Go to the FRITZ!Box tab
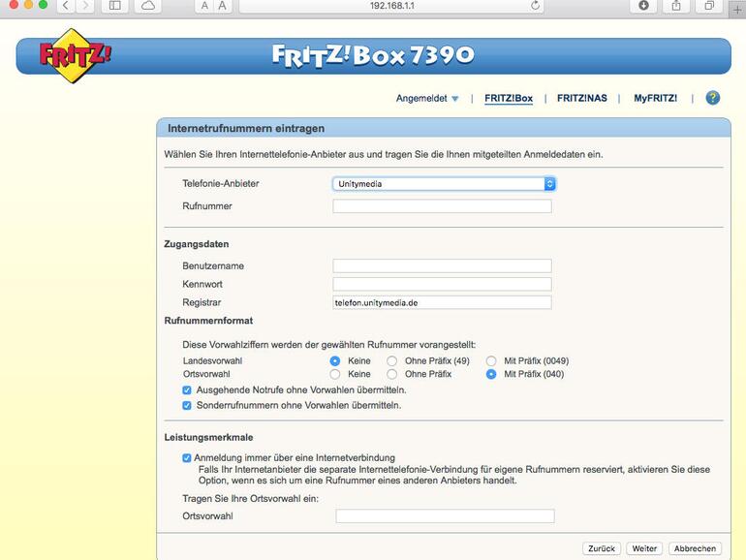 click(508, 98)
